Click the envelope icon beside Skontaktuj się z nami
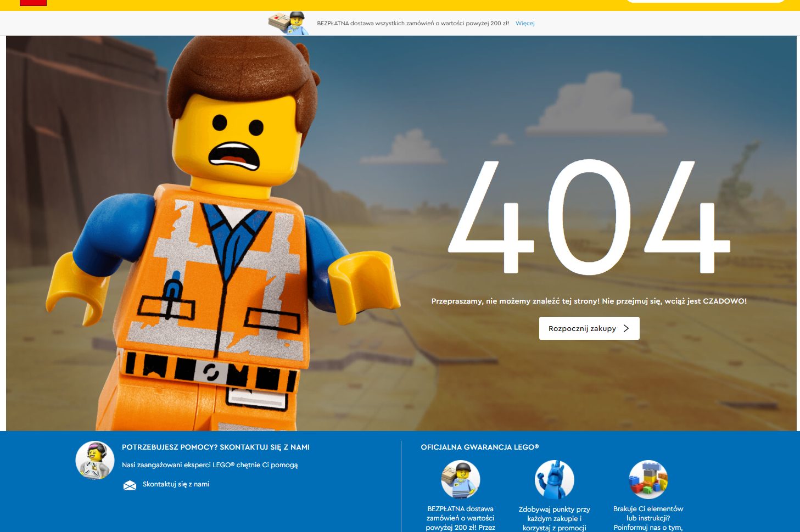The height and width of the screenshot is (532, 800). (x=130, y=485)
